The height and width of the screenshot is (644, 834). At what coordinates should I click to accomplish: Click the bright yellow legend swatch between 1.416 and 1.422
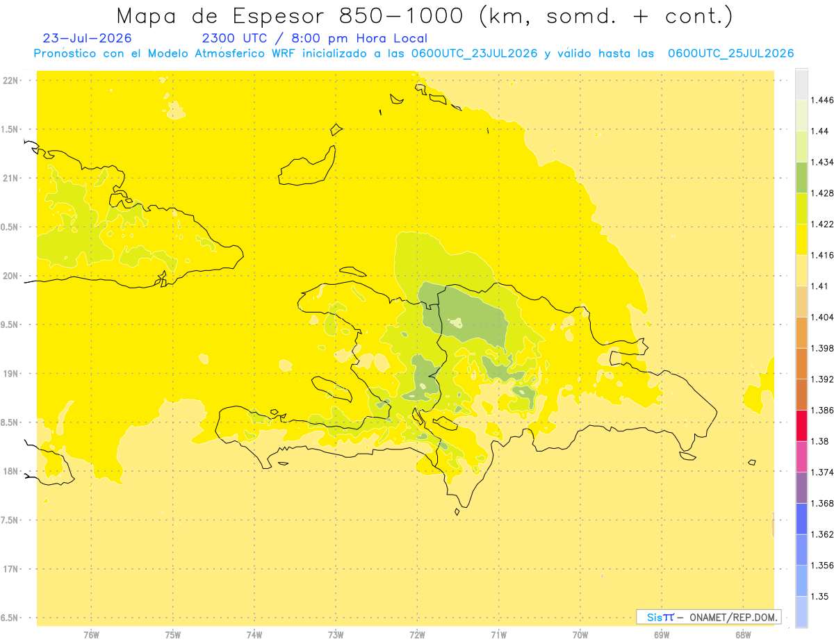point(801,240)
